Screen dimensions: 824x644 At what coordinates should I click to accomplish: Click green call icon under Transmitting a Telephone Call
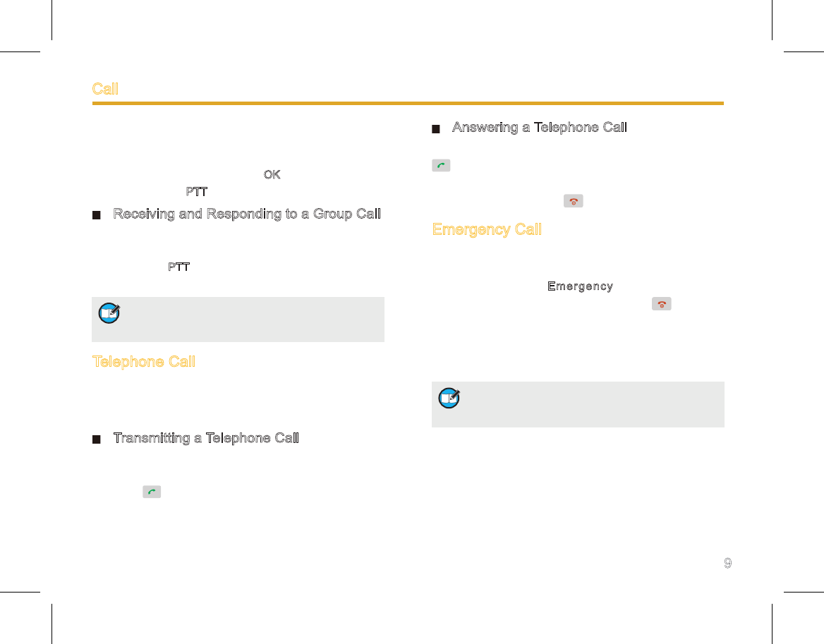152,492
